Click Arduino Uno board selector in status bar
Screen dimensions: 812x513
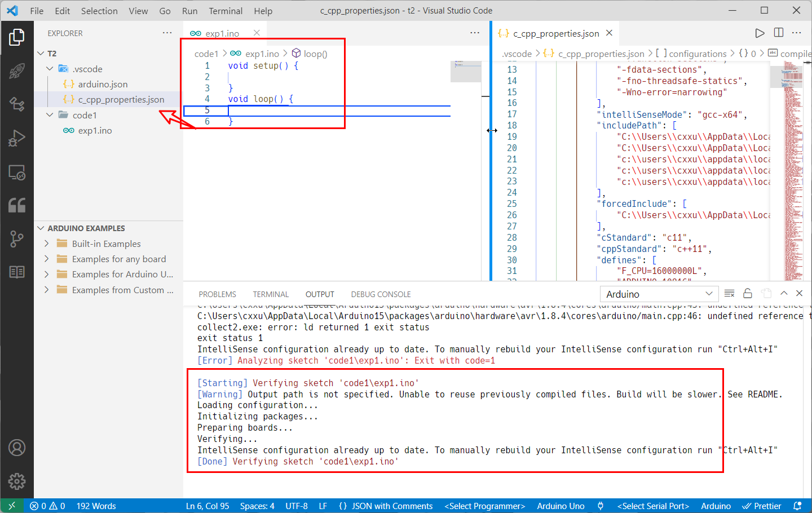(x=561, y=506)
